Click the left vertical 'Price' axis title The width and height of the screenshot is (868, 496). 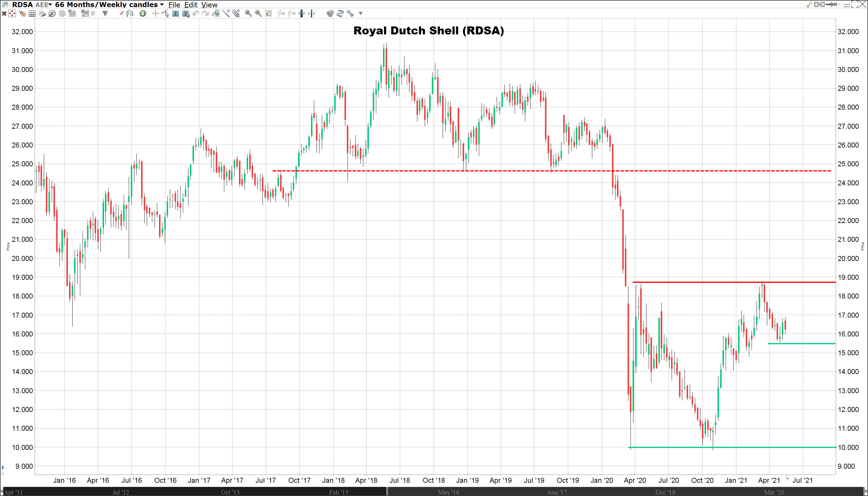(x=8, y=247)
